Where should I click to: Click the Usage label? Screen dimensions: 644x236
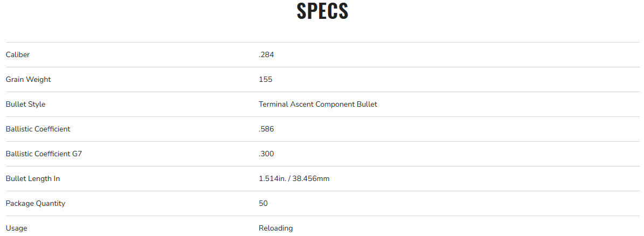[x=16, y=228]
